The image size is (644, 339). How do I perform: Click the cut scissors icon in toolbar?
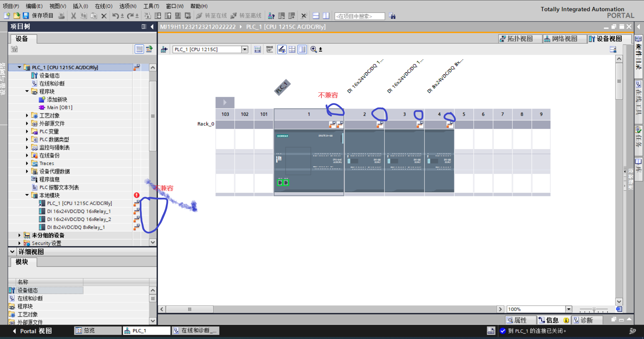click(73, 16)
